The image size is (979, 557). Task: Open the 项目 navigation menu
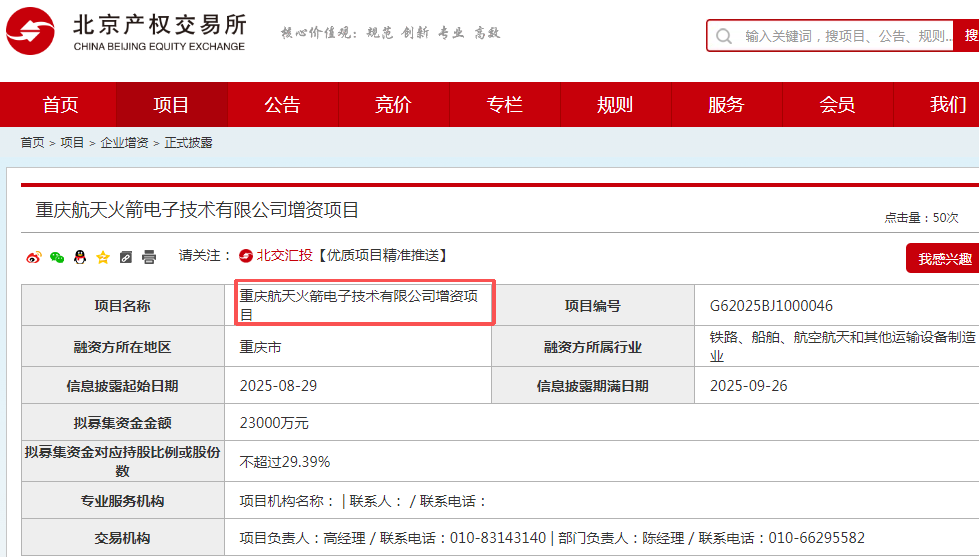[x=171, y=104]
